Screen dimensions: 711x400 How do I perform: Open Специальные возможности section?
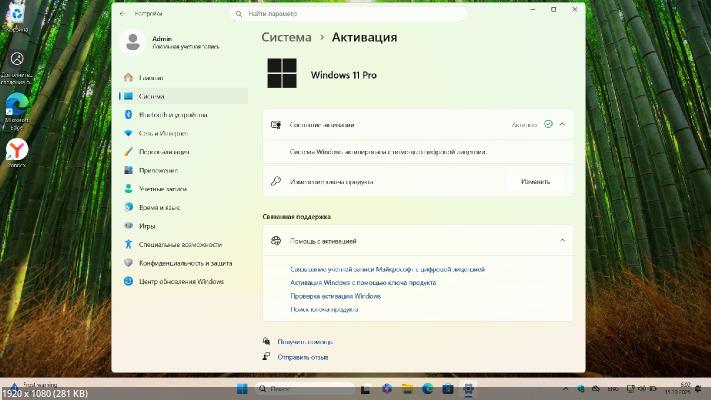[x=179, y=244]
